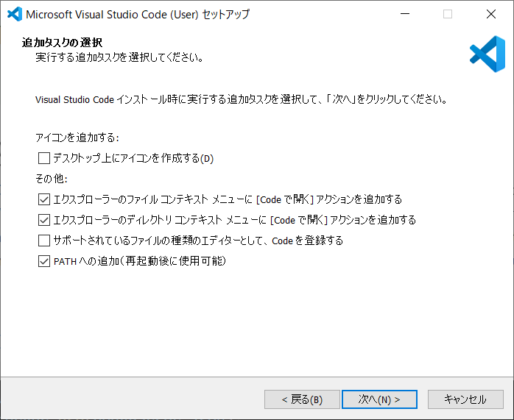Close the setup window
This screenshot has width=514, height=420.
(x=491, y=14)
